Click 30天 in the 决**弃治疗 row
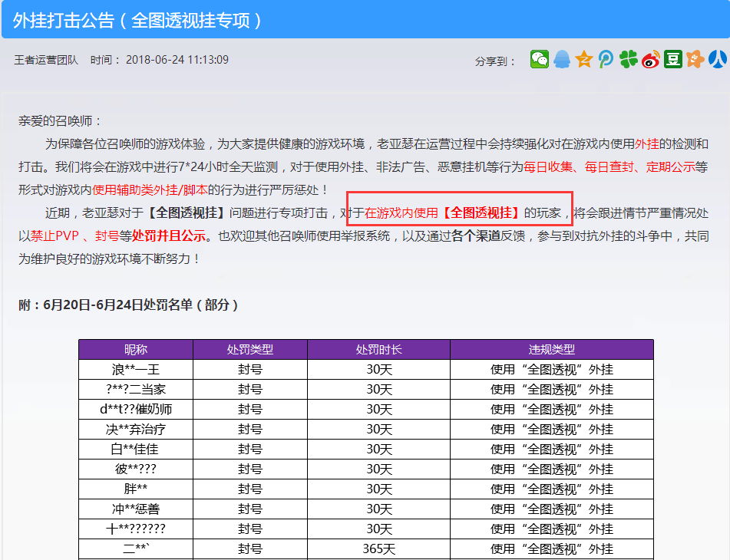 [378, 430]
